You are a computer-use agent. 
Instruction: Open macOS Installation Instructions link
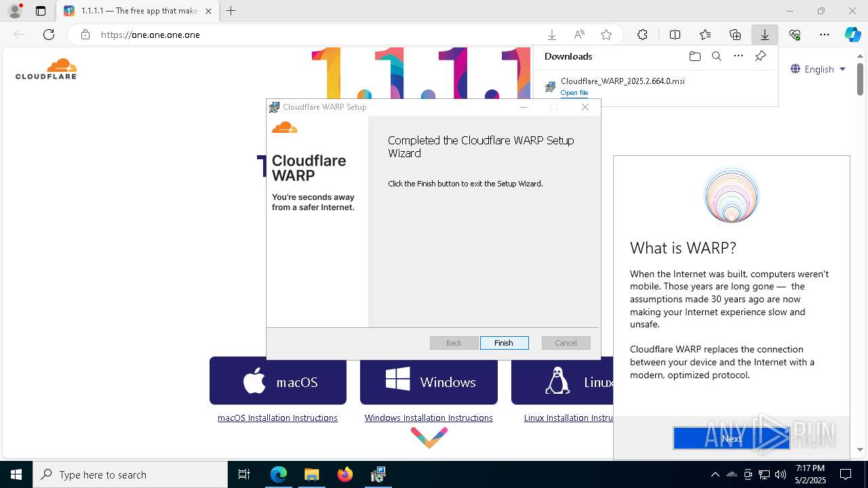coord(277,418)
